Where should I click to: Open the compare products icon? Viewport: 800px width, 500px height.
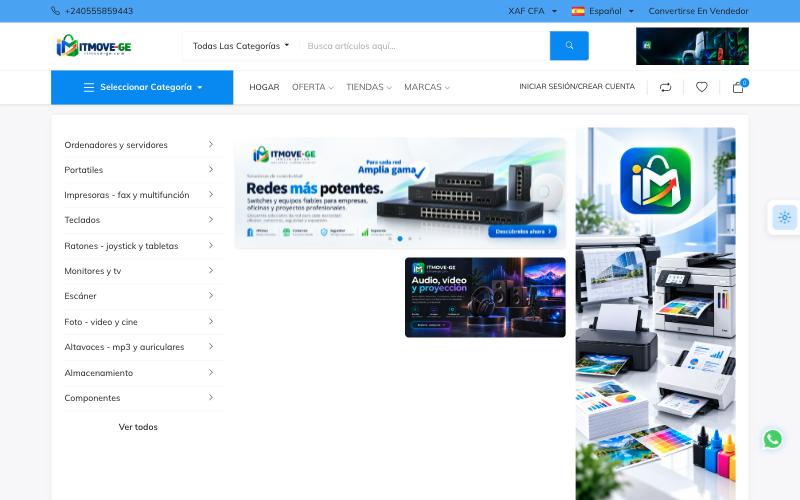[665, 87]
